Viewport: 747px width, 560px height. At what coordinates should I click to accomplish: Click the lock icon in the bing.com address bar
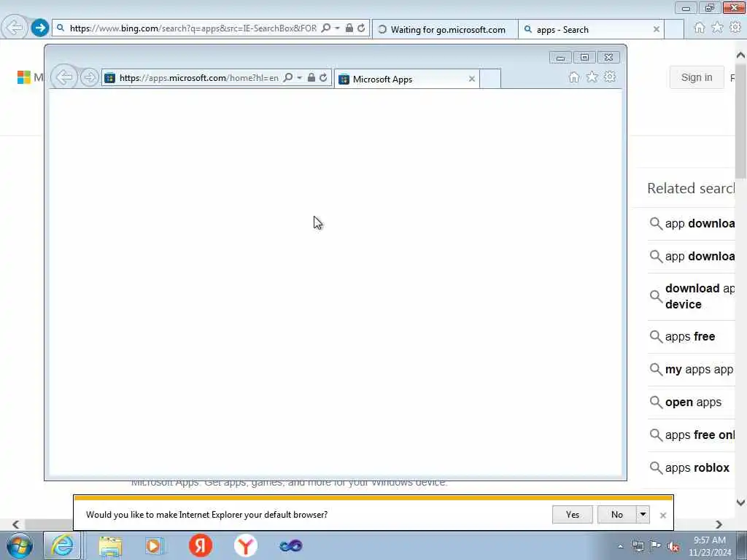pyautogui.click(x=349, y=28)
